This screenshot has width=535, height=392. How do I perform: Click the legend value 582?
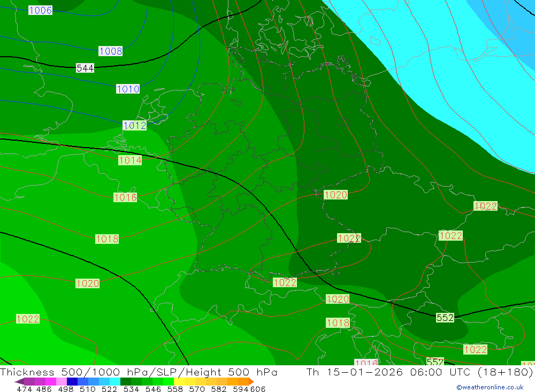pos(218,389)
